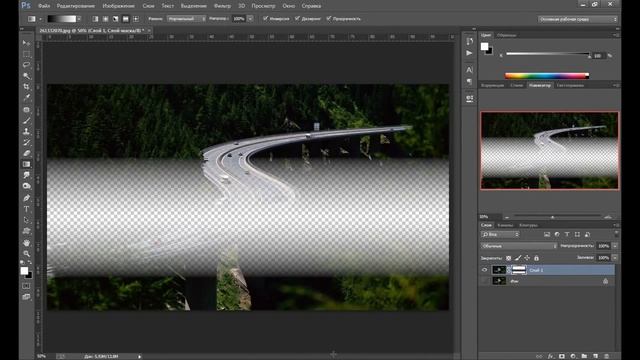This screenshot has width=640, height=360.
Task: Delete layer using trash icon
Action: pyautogui.click(x=607, y=356)
